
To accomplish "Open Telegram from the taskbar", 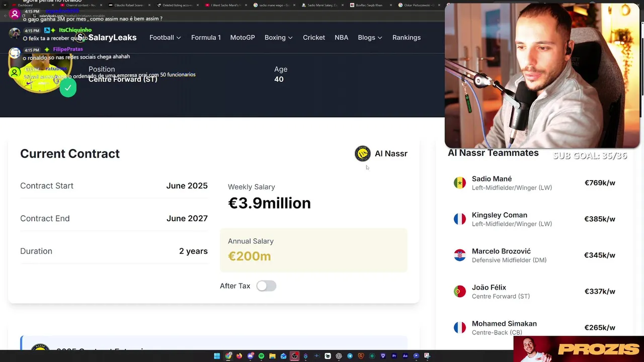I will tap(350, 356).
